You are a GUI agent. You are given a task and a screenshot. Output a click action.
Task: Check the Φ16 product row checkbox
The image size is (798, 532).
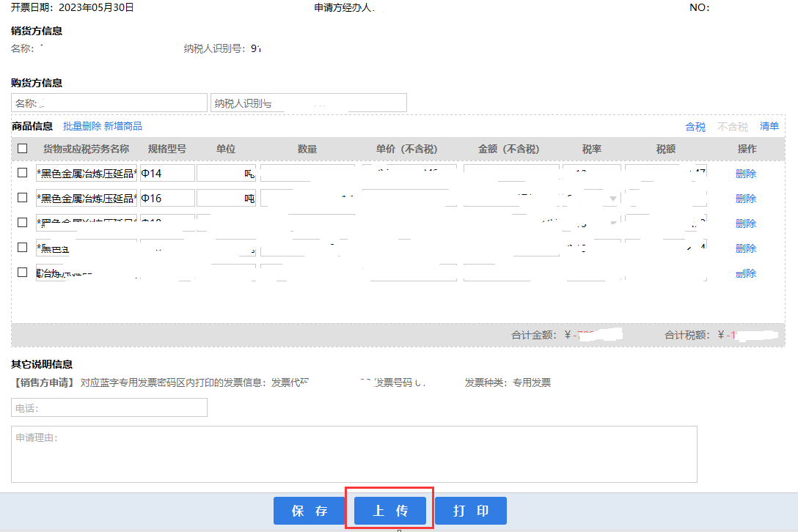[x=23, y=198]
